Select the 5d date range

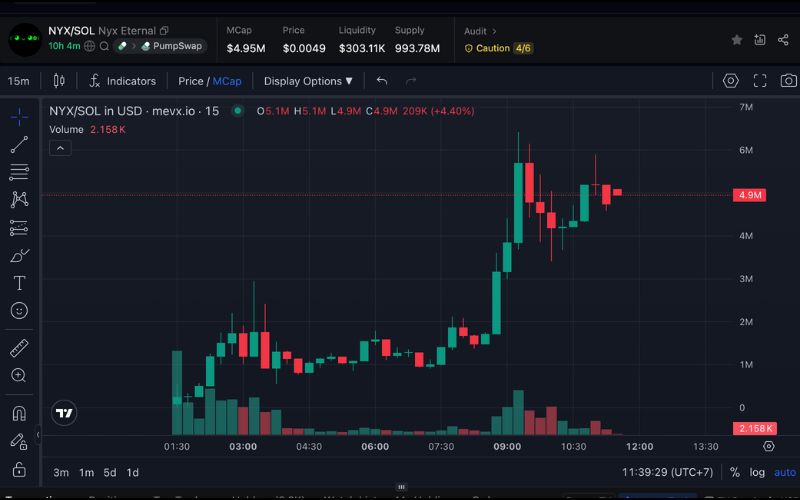[x=110, y=472]
